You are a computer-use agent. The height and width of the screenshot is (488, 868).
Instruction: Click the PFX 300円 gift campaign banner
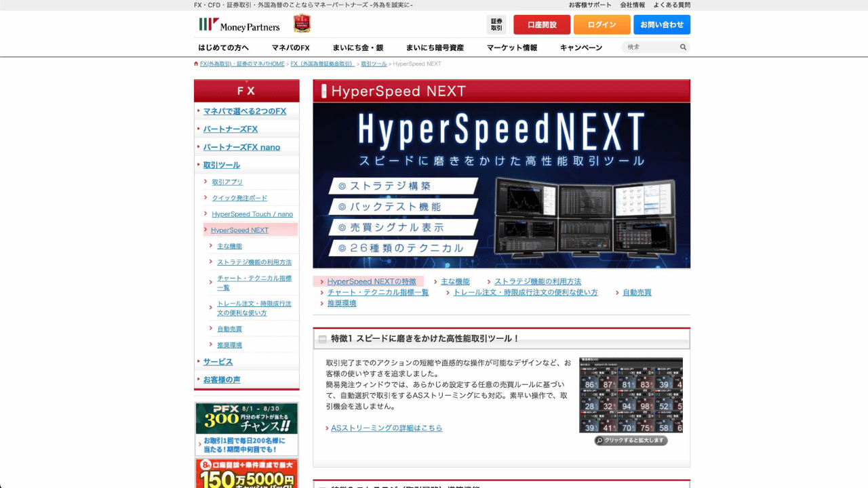(x=246, y=429)
